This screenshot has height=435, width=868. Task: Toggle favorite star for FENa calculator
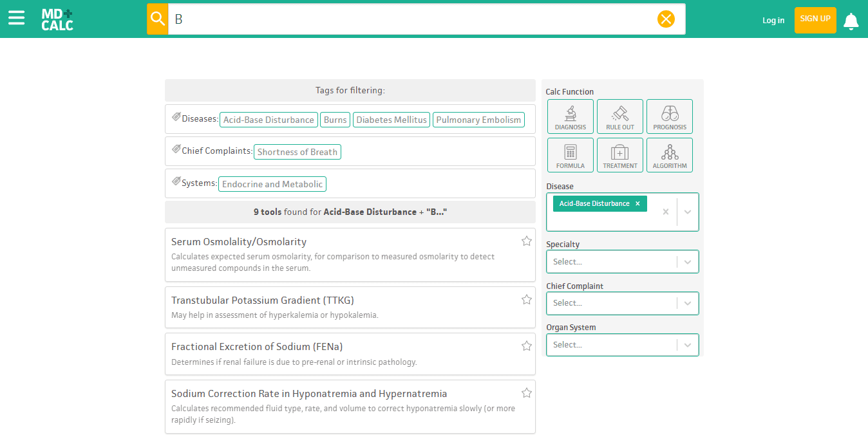pyautogui.click(x=527, y=346)
